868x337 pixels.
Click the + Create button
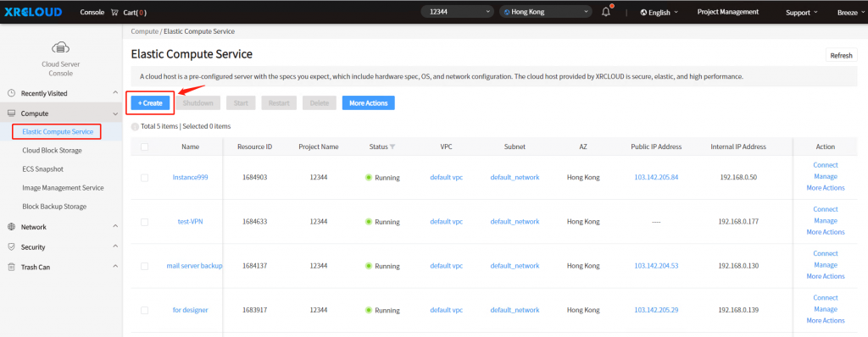150,103
